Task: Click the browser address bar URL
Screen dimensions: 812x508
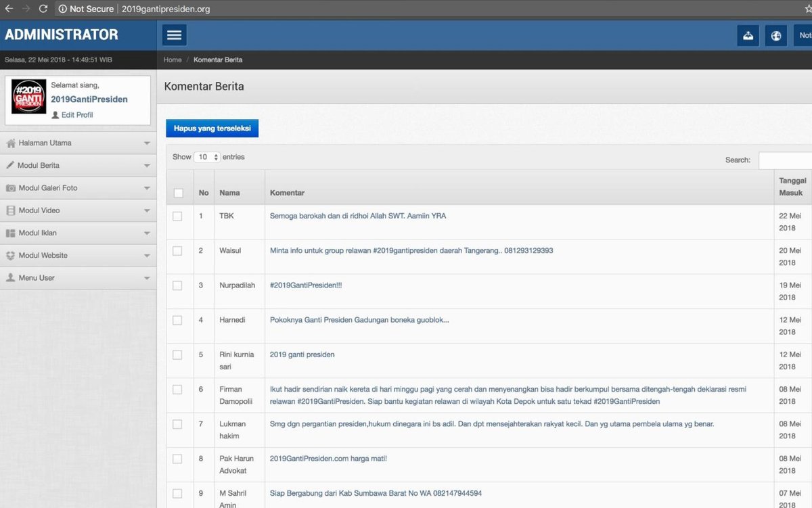Action: pyautogui.click(x=166, y=9)
